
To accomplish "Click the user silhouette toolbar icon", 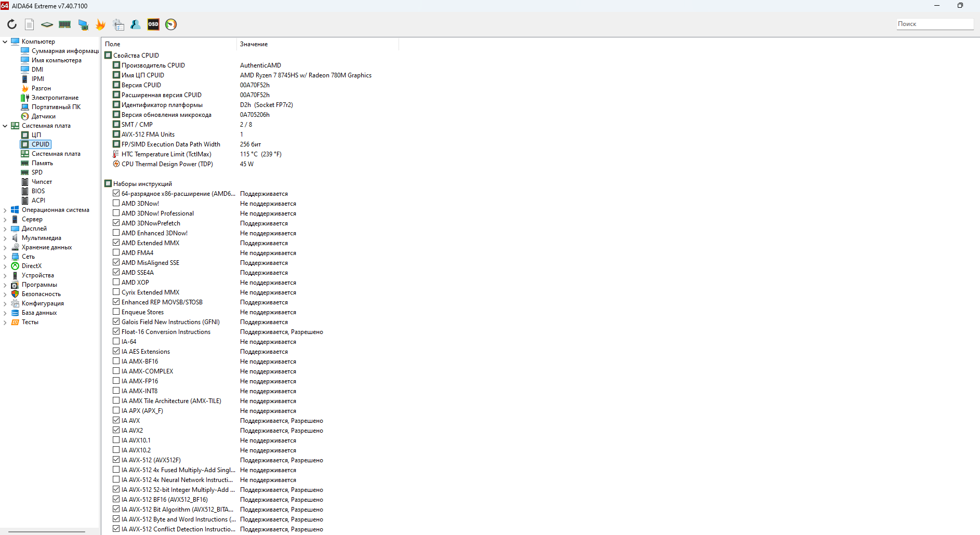I will coord(136,24).
